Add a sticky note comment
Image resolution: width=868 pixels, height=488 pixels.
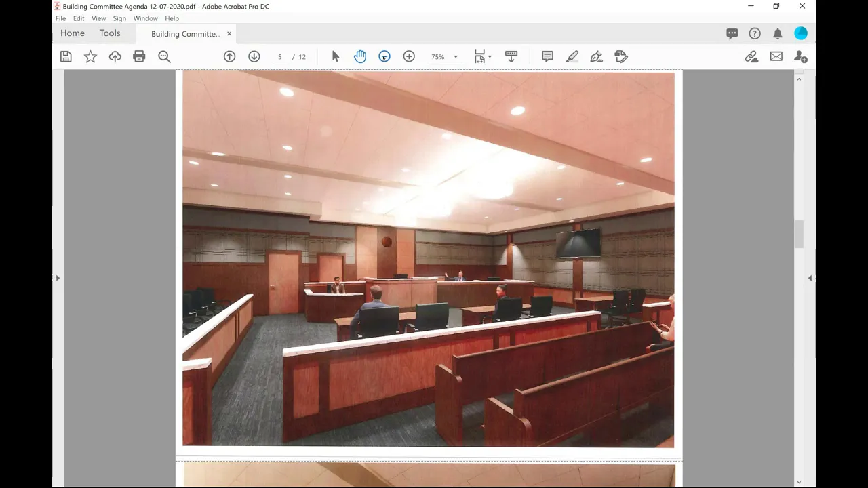point(547,57)
